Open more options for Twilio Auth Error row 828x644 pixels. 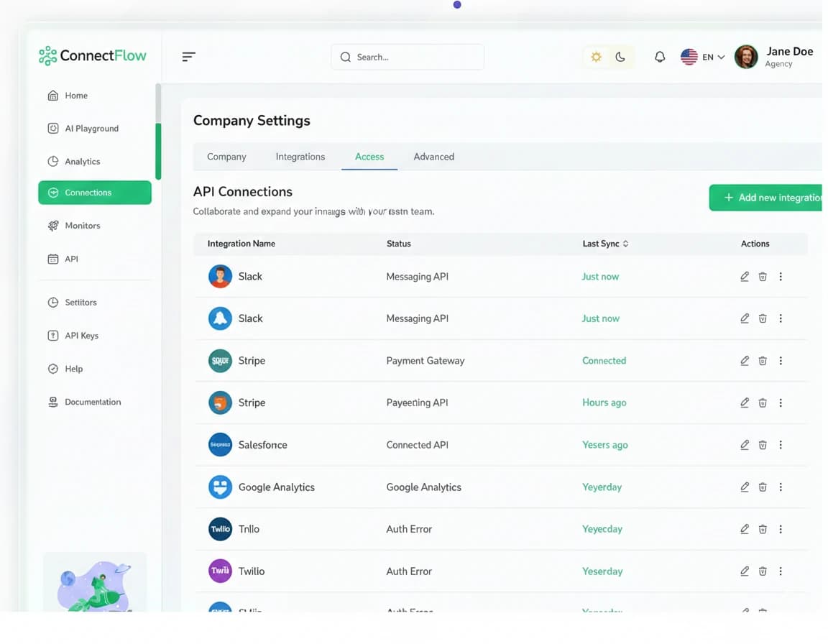[781, 571]
